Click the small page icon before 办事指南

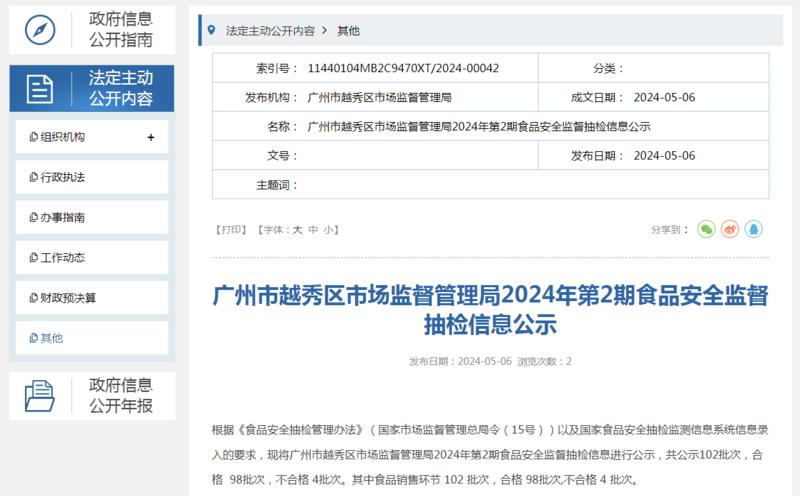point(34,217)
